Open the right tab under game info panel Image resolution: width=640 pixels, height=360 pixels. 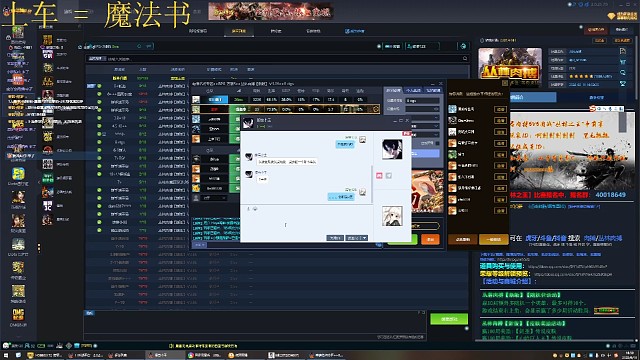596,97
